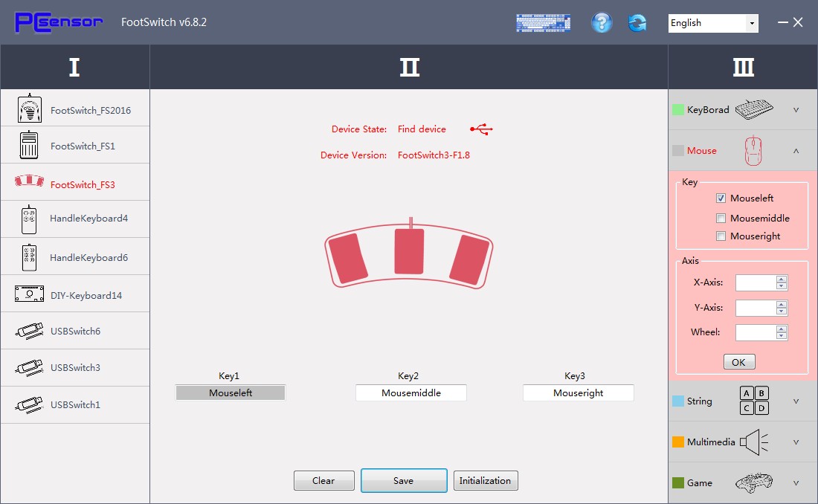The image size is (818, 504).
Task: Choose USBSwitch6 from the device list
Action: (x=75, y=331)
